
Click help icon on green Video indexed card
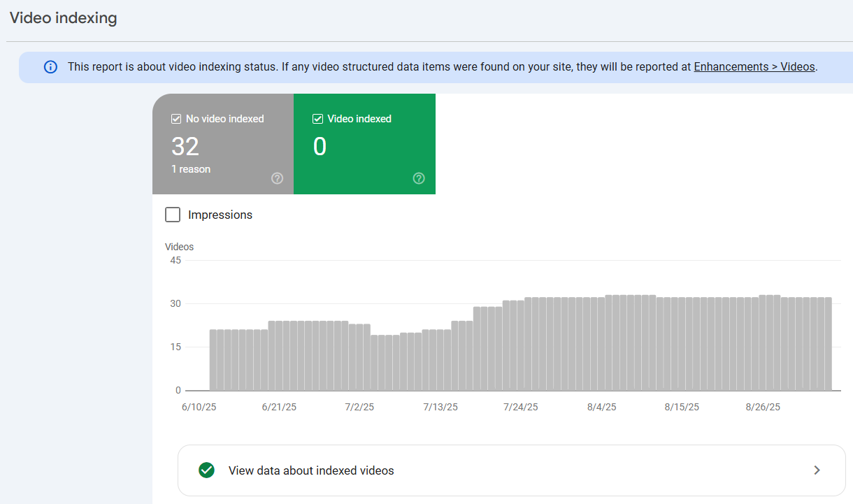419,178
